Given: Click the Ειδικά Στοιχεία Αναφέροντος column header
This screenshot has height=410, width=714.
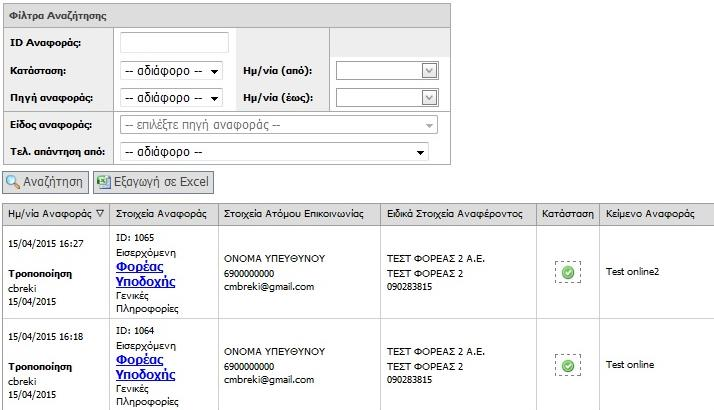Looking at the screenshot, I should coord(459,214).
